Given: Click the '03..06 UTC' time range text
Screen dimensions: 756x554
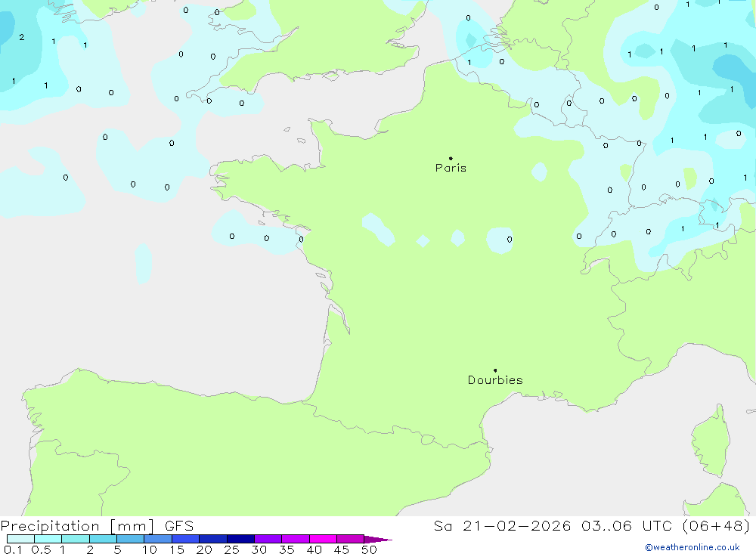Looking at the screenshot, I should 627,526.
